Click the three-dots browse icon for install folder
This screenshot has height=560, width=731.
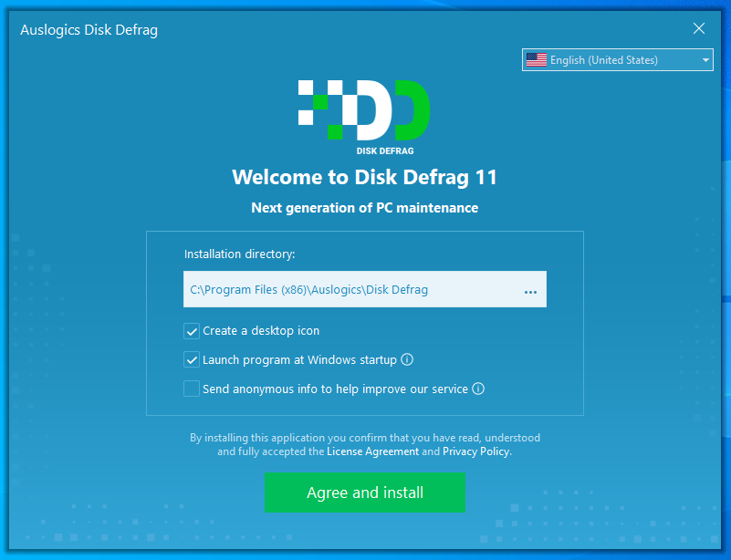coord(530,291)
